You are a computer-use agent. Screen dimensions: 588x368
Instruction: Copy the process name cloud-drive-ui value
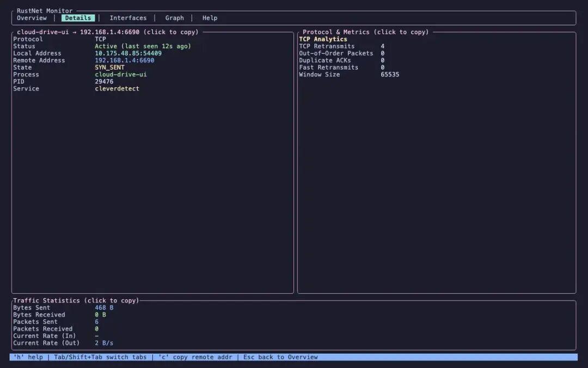120,74
